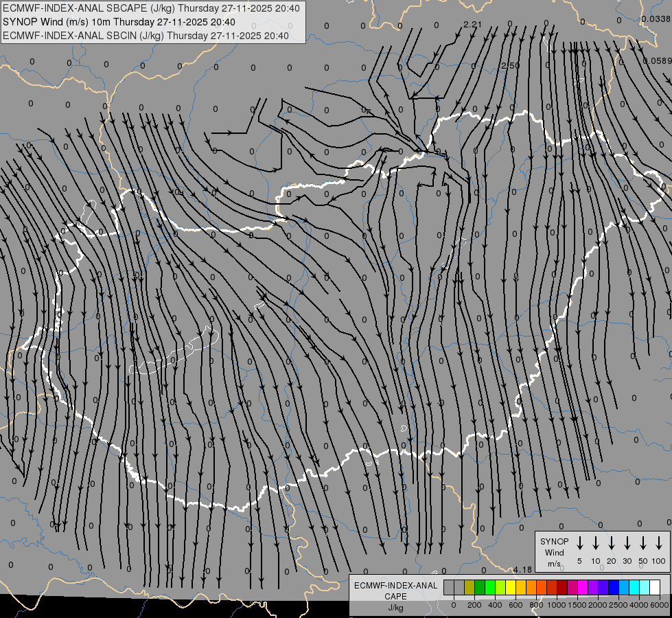Click the 200 tick label on CAPE scale
672x618 pixels.
474,605
